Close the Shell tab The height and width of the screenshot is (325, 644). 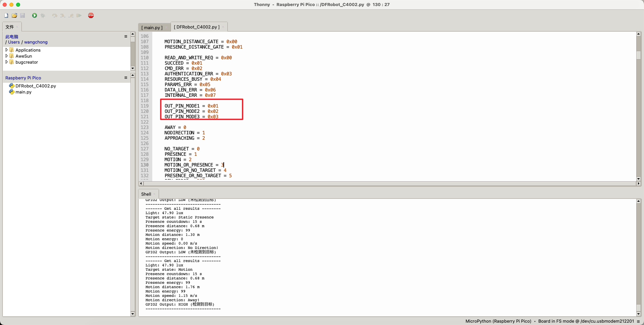click(154, 194)
